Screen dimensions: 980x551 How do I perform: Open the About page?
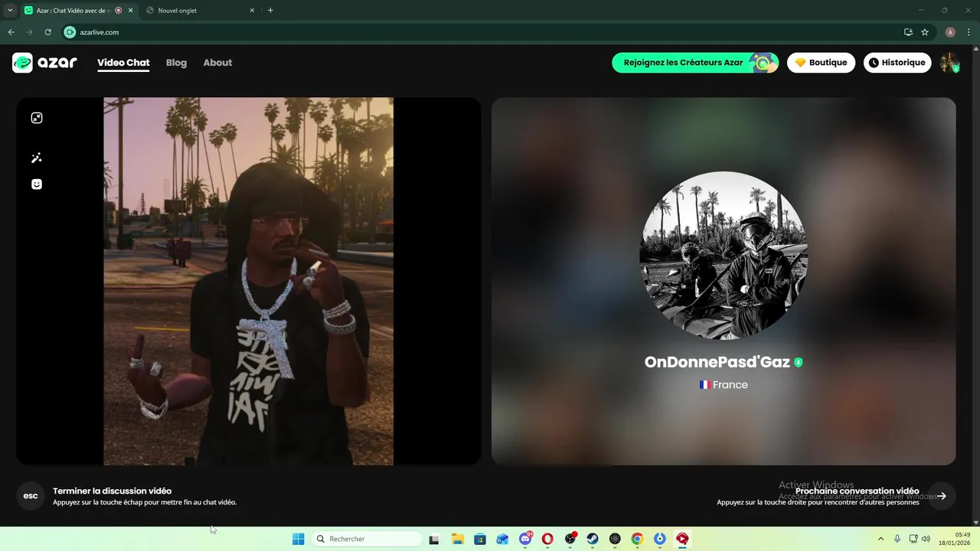click(x=217, y=63)
